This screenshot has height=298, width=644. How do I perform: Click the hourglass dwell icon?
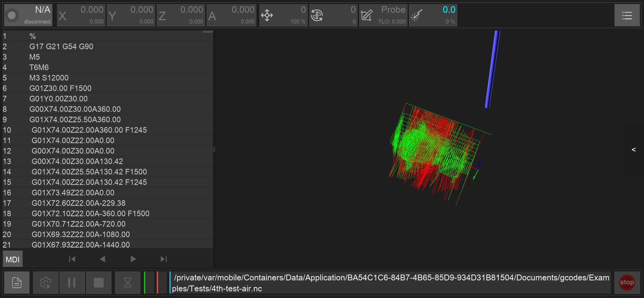coord(127,283)
